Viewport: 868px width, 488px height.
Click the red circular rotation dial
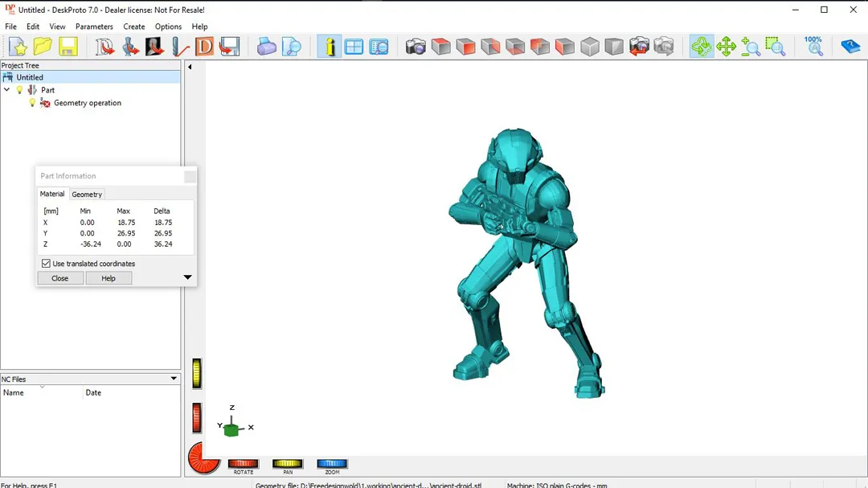tap(203, 458)
